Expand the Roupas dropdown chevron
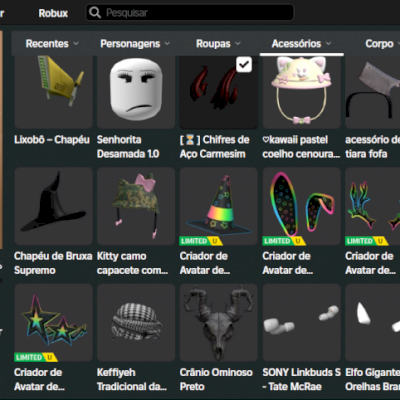This screenshot has width=400, height=400. tap(237, 44)
